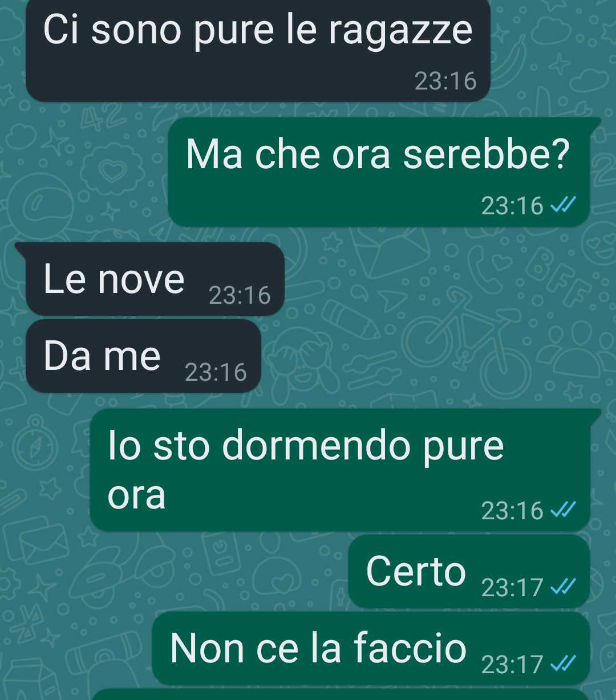Tap the read-receipt checkmarks on 'Ma che ora serebbe?'
Screen dimensions: 616x700
563,205
